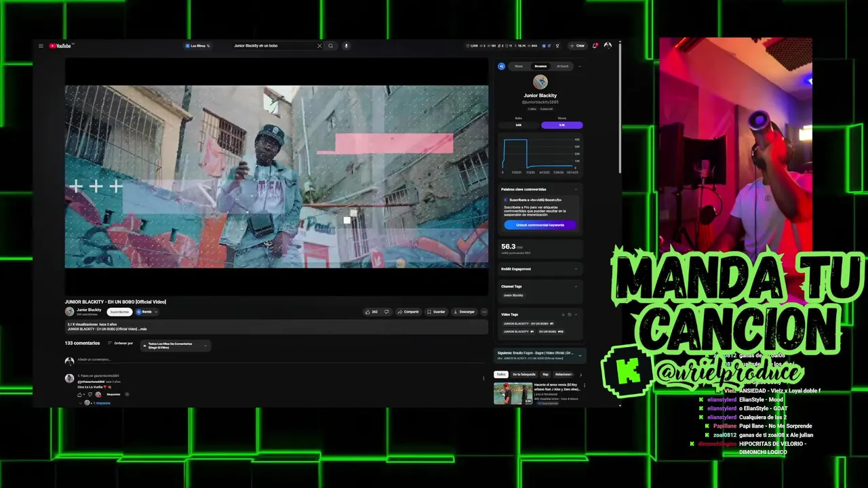Open options menu for suggested video
This screenshot has width=868, height=488.
tap(585, 386)
